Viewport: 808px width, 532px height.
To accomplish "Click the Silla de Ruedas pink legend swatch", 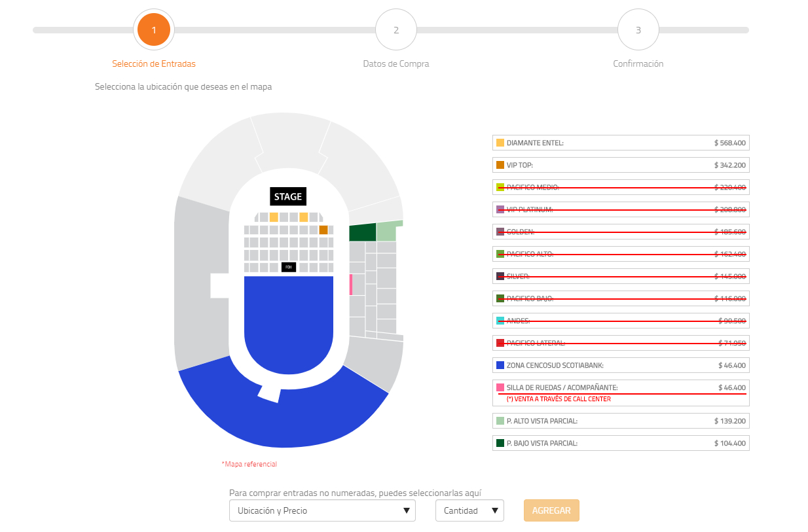I will click(500, 387).
